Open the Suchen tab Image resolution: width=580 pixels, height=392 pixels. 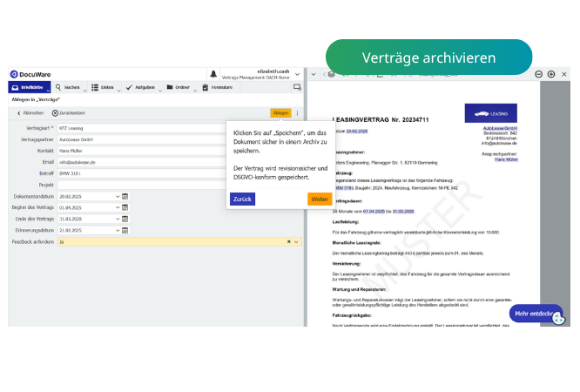tap(68, 87)
